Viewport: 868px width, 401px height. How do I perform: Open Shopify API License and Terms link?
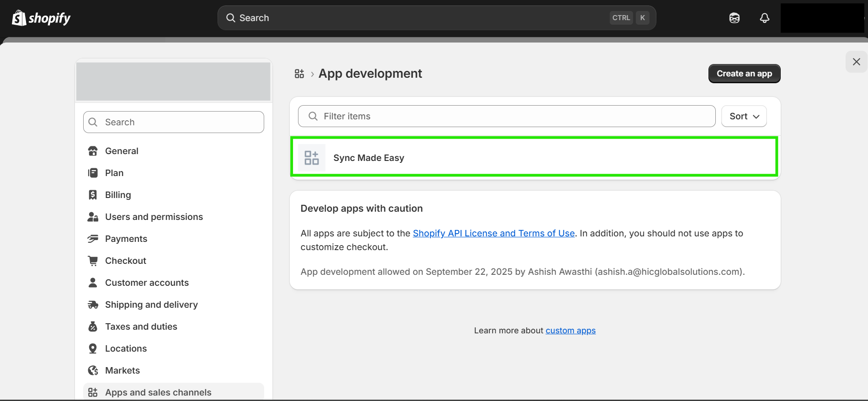(x=493, y=233)
